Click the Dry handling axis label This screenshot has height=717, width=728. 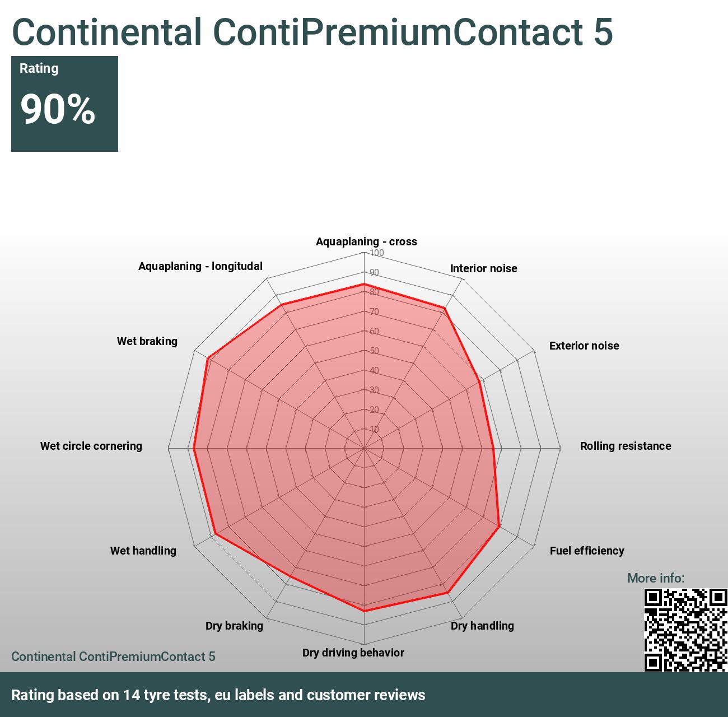(482, 626)
